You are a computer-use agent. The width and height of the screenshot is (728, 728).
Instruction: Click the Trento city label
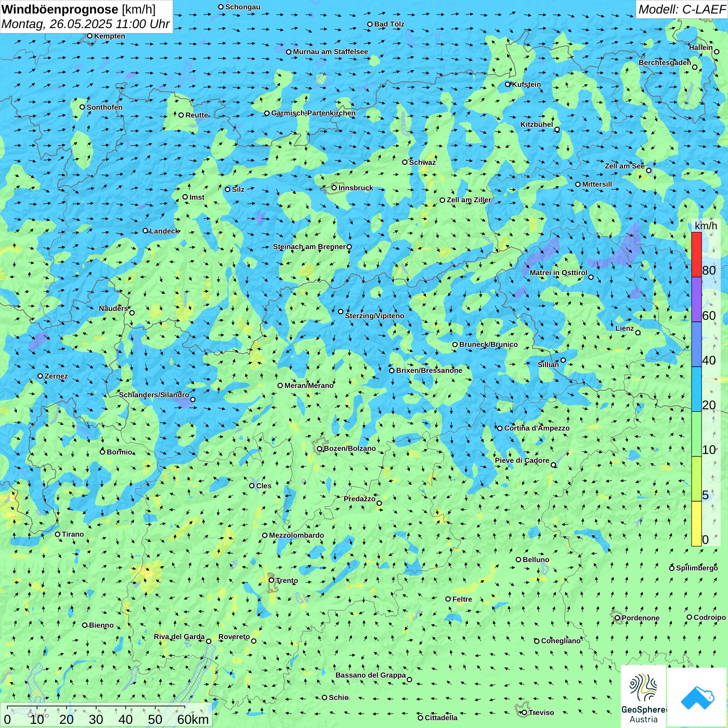coord(287,580)
